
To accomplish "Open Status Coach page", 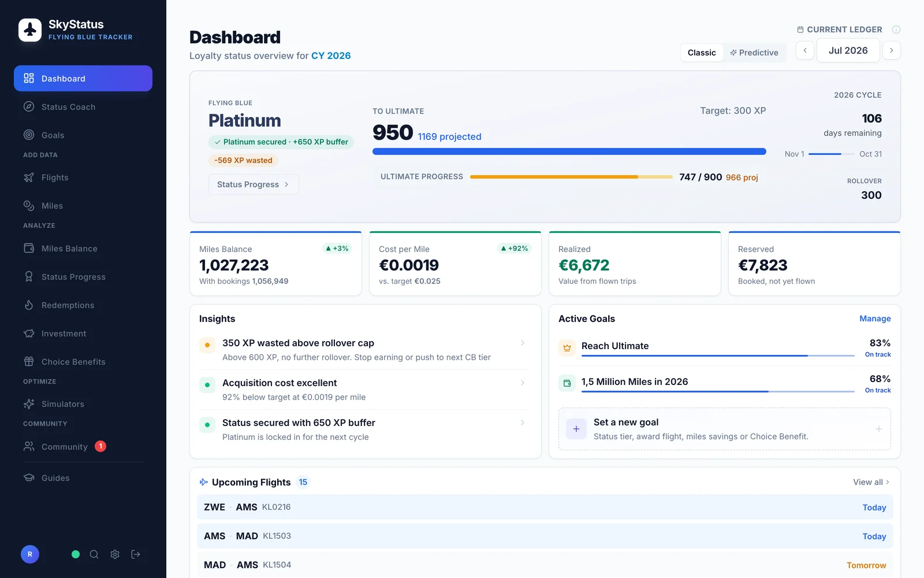I will coord(83,106).
